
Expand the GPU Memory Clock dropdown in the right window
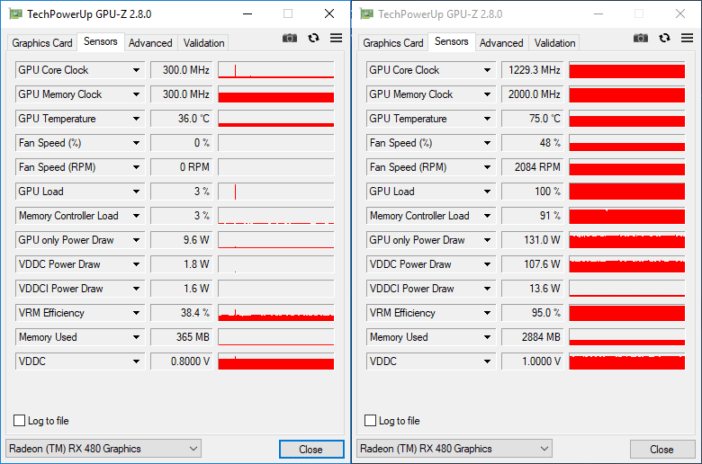pos(487,95)
